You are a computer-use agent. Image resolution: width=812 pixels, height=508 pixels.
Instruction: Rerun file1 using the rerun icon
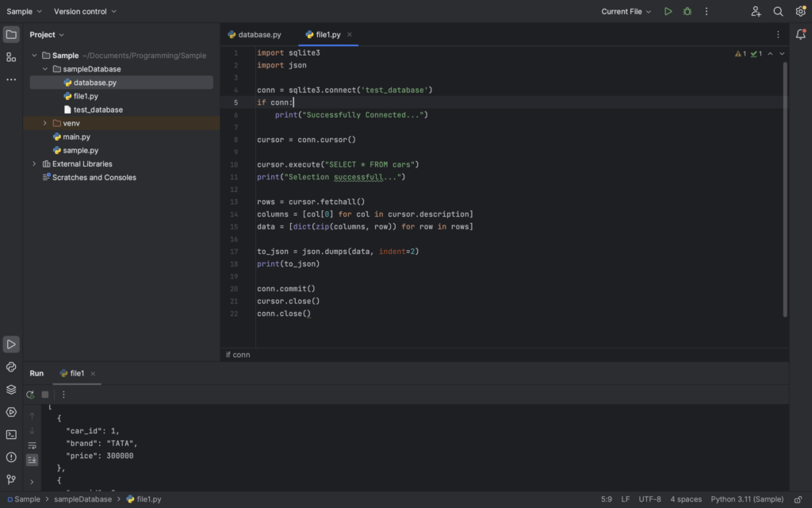coord(29,394)
